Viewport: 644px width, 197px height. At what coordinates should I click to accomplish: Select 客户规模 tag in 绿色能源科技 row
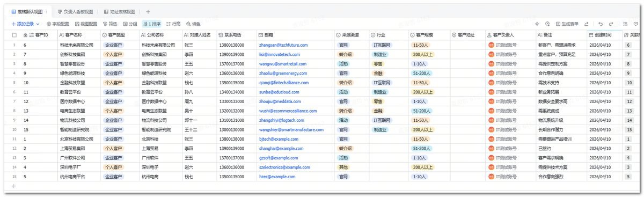tap(422, 73)
